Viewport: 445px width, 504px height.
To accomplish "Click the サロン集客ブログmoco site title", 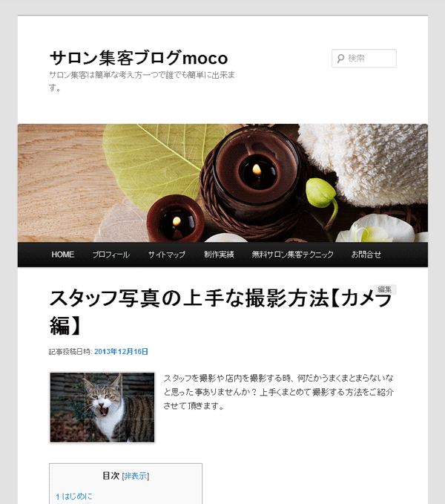I will (139, 58).
